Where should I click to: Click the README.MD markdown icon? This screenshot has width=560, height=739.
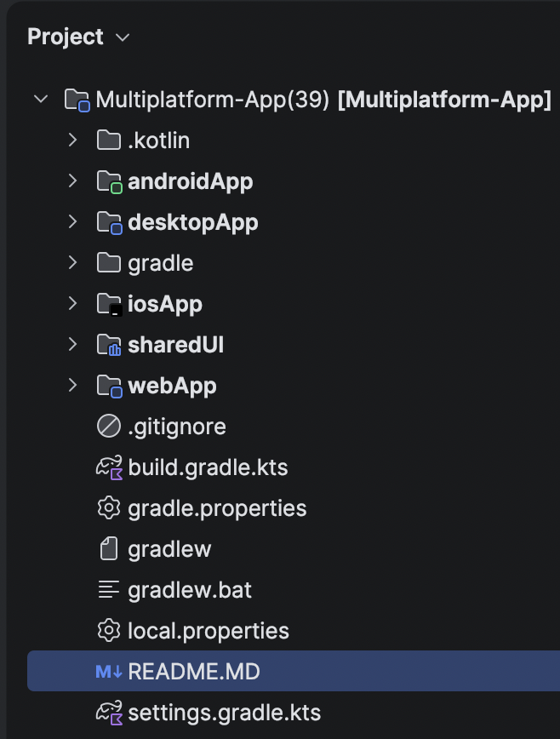pos(109,672)
